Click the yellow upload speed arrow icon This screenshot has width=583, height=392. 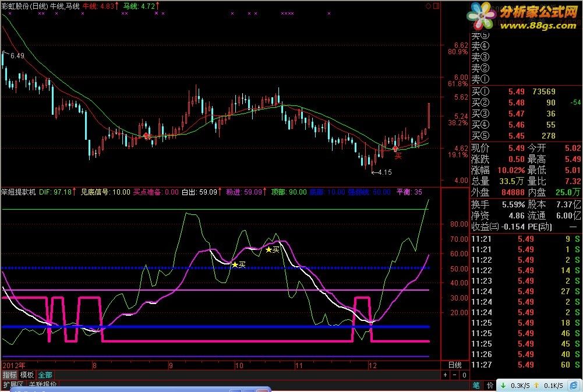click(x=536, y=386)
